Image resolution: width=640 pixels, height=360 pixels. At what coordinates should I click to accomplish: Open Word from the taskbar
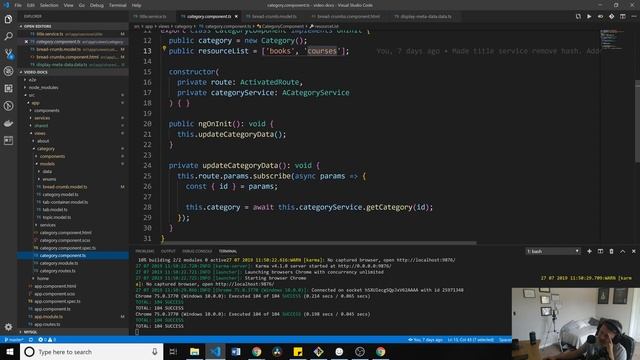[236, 351]
